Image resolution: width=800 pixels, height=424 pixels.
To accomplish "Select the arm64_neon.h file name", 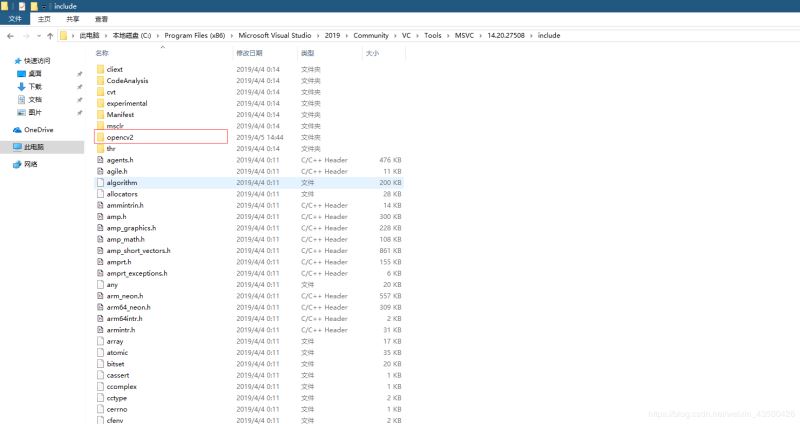I will tap(129, 307).
